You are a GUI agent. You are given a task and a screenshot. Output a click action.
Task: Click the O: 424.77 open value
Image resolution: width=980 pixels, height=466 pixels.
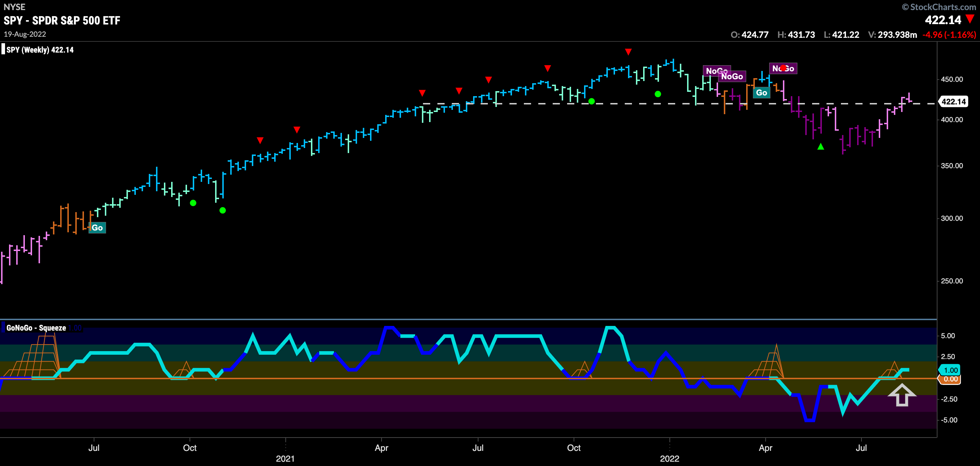[x=749, y=35]
